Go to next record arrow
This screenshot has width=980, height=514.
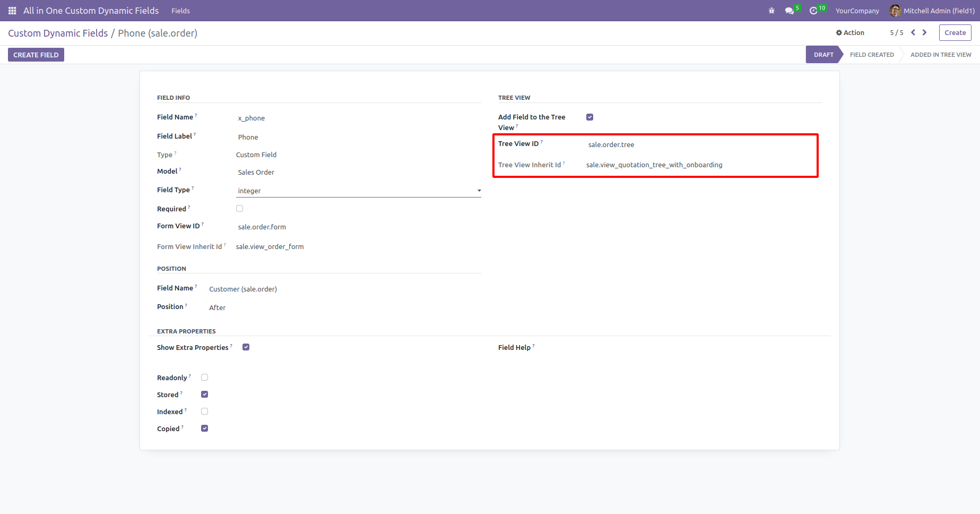924,32
